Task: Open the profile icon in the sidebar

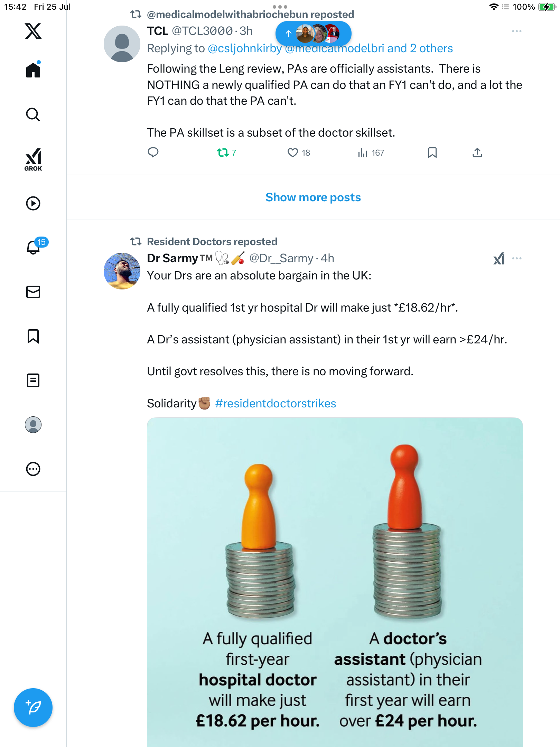Action: coord(33,425)
